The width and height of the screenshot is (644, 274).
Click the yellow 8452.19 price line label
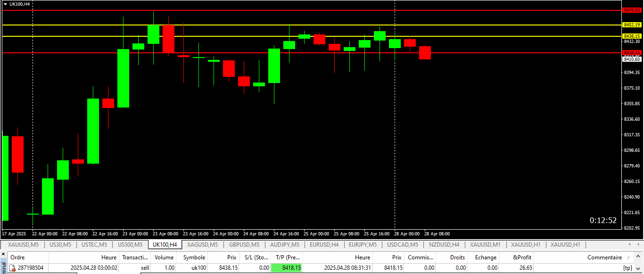tap(632, 25)
